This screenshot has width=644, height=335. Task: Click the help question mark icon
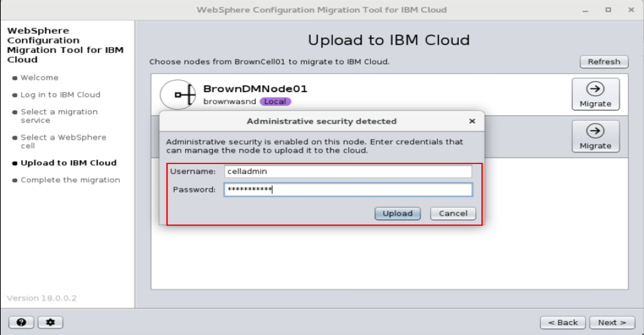(x=21, y=322)
